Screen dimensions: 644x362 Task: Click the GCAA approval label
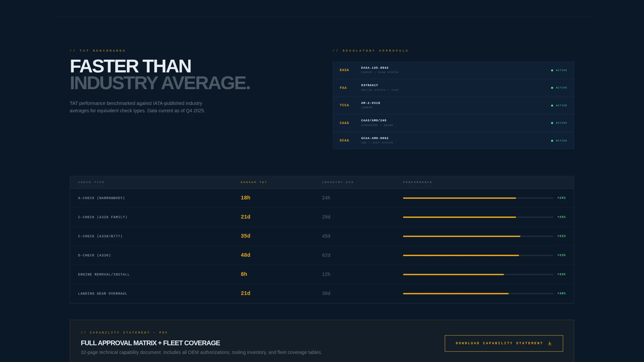click(344, 140)
